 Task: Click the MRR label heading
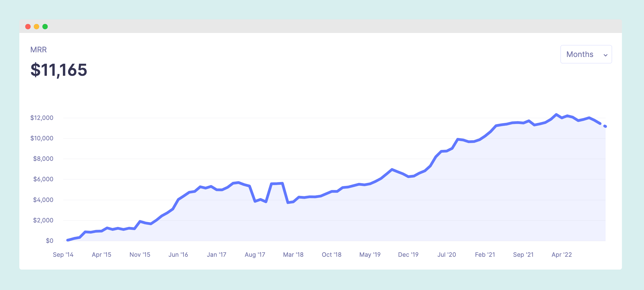click(38, 50)
